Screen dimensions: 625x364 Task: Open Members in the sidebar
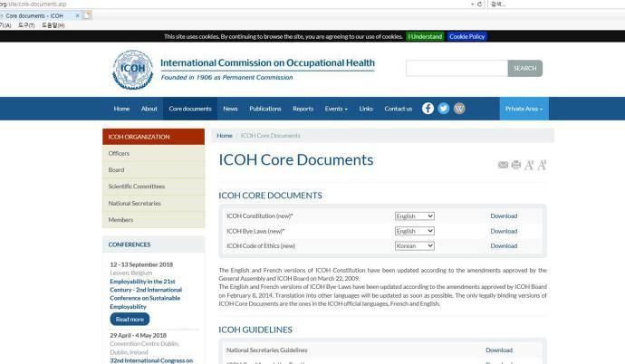click(x=153, y=220)
